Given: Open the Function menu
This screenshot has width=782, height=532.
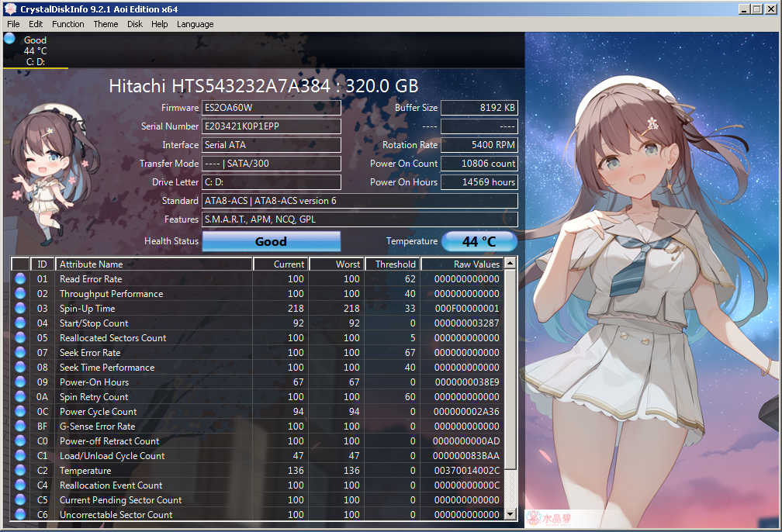Looking at the screenshot, I should point(67,24).
